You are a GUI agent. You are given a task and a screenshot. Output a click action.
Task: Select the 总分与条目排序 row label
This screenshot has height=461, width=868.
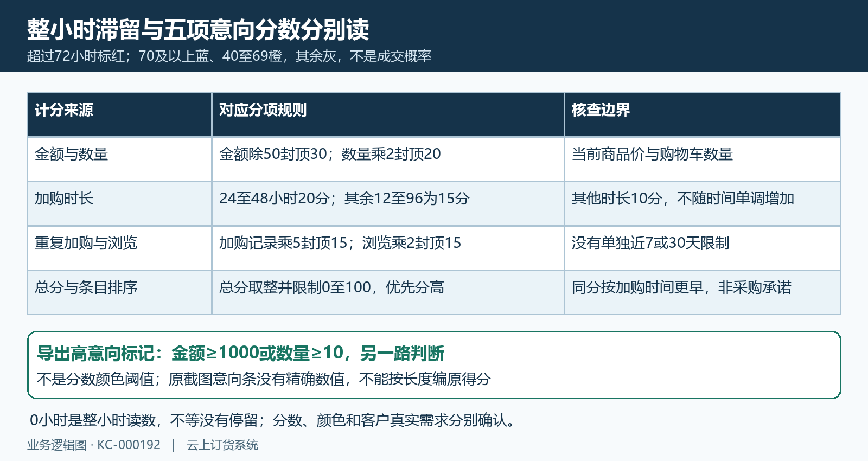click(x=119, y=292)
